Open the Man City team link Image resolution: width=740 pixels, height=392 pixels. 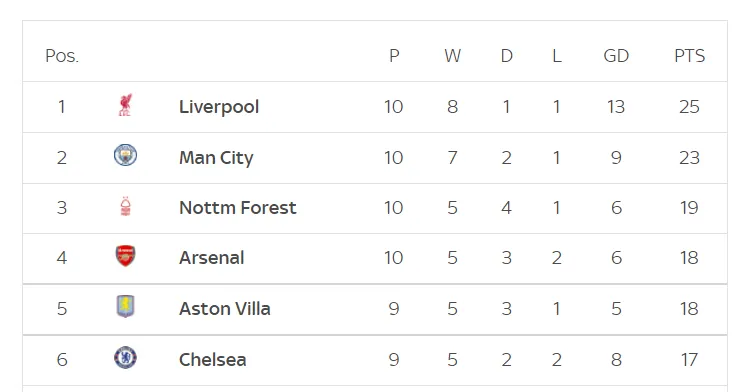coord(216,158)
